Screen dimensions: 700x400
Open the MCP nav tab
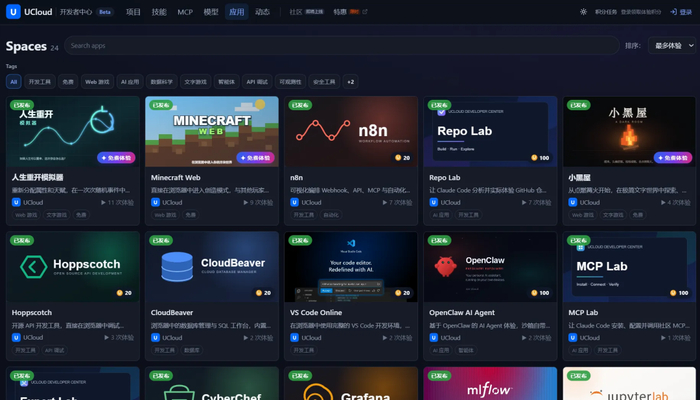pos(185,12)
